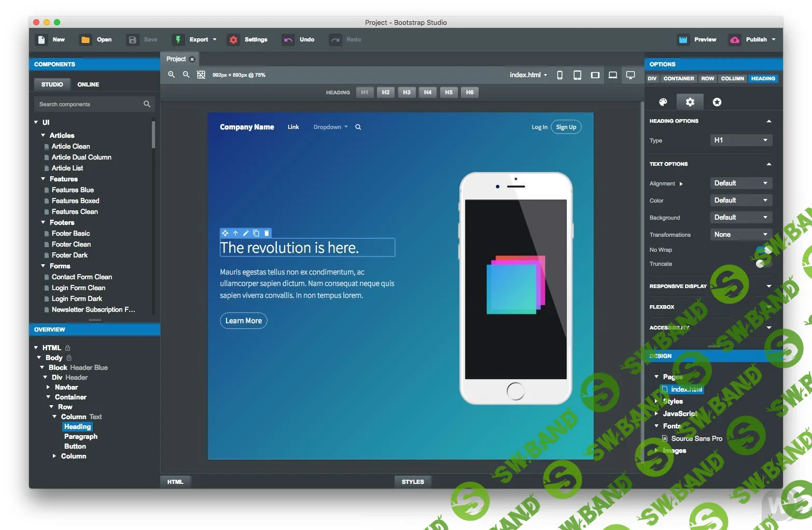Edit the heading using the pencil icon
The height and width of the screenshot is (530, 812).
coord(246,233)
